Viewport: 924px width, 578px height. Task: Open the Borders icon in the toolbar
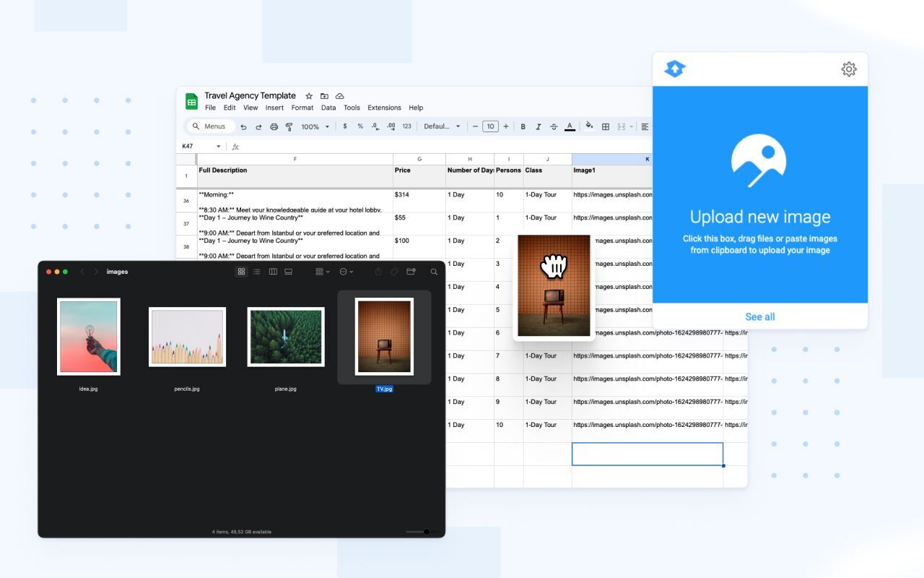pyautogui.click(x=605, y=126)
